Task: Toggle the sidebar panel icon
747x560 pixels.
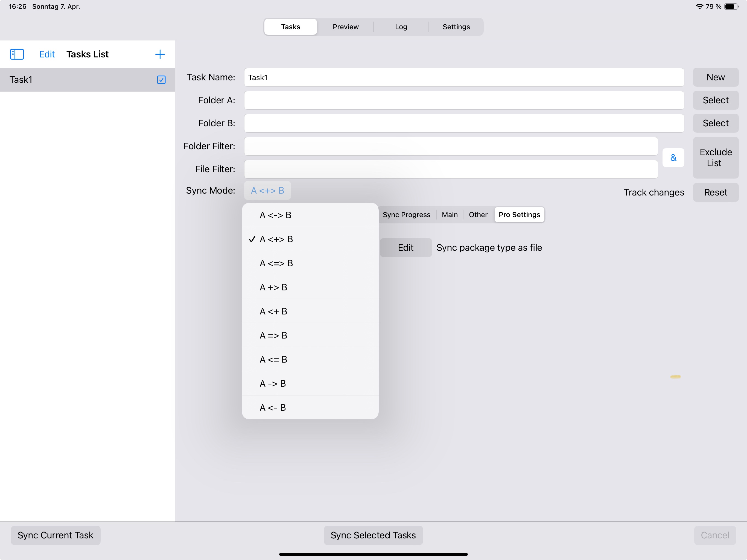Action: 17,54
